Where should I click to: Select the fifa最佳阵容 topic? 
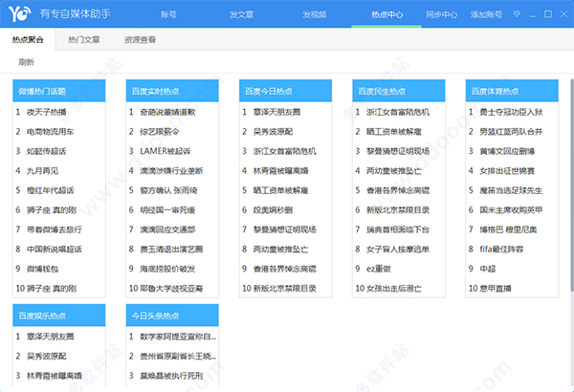click(501, 250)
